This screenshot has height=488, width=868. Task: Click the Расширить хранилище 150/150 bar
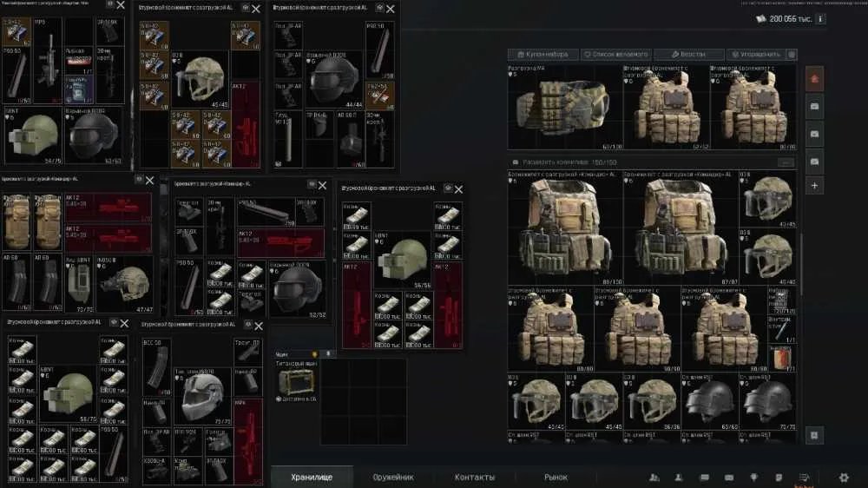pos(652,162)
